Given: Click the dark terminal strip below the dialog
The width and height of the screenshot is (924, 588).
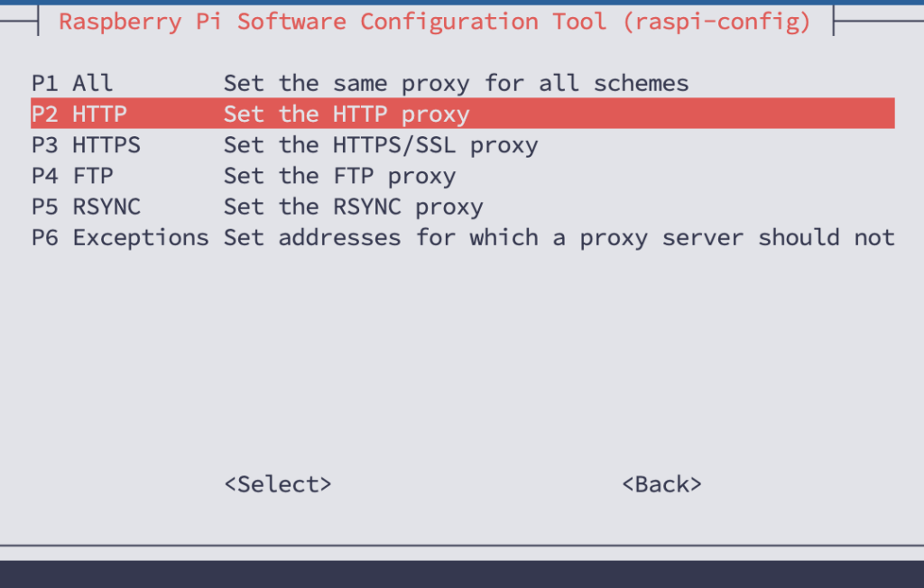Looking at the screenshot, I should 462,574.
